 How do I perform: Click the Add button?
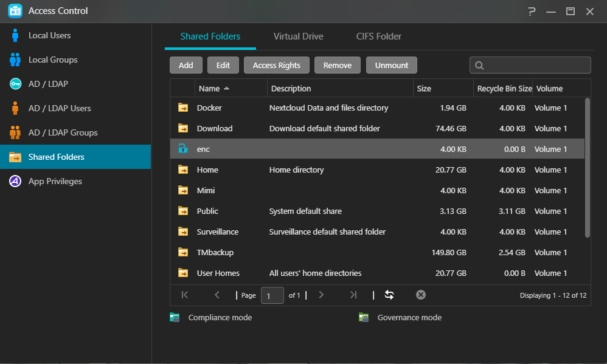tap(186, 65)
